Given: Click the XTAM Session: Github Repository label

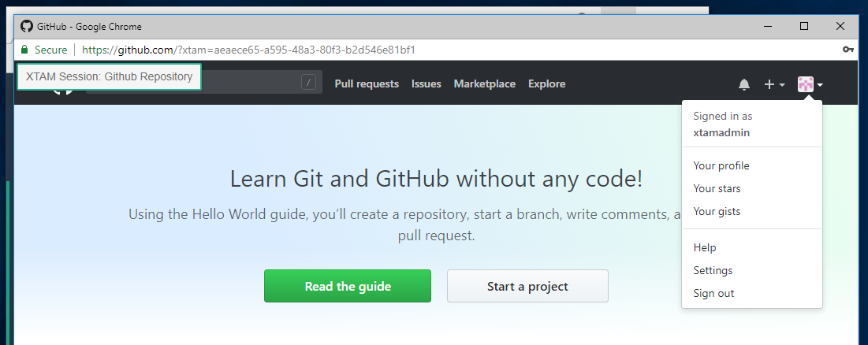Looking at the screenshot, I should point(110,77).
